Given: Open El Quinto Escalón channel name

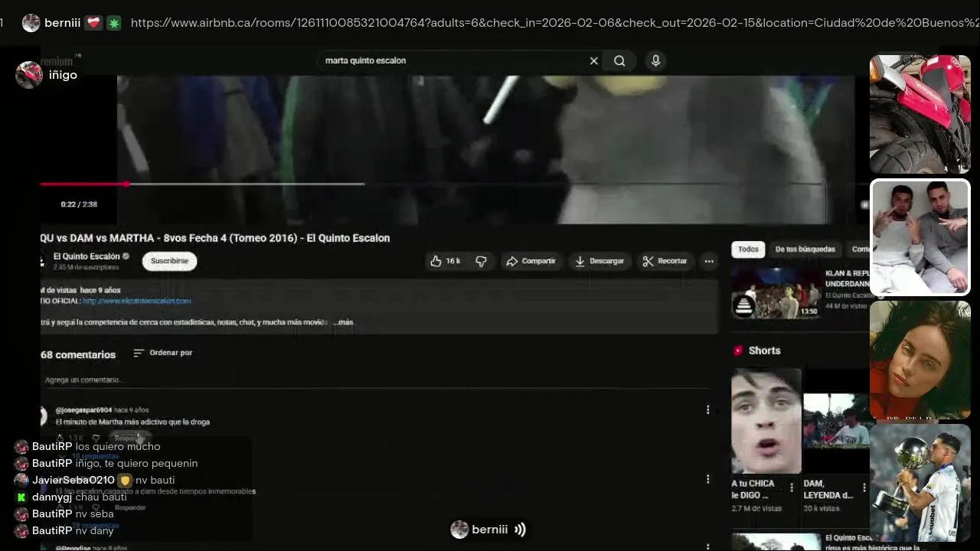Looking at the screenshot, I should click(x=87, y=256).
